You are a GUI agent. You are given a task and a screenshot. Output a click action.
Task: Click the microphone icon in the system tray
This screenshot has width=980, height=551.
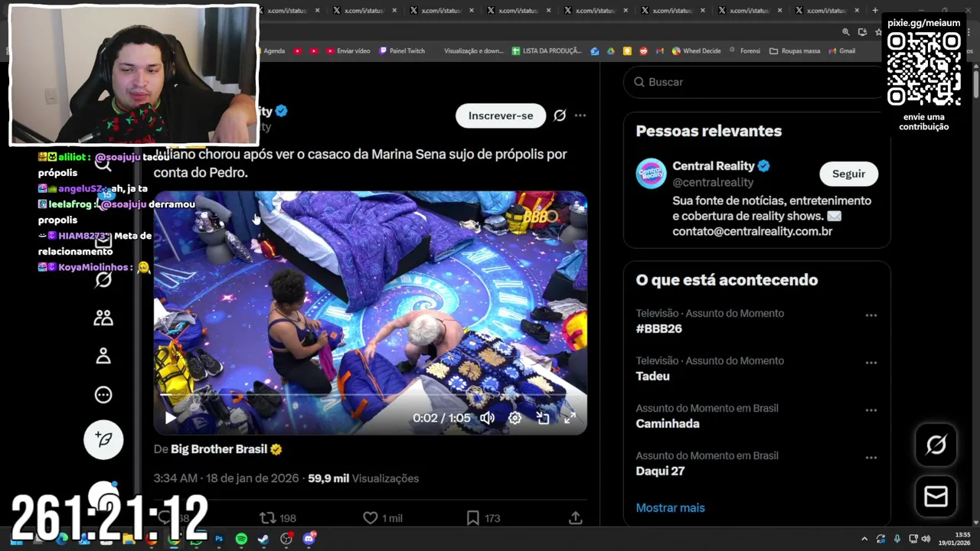[897, 539]
